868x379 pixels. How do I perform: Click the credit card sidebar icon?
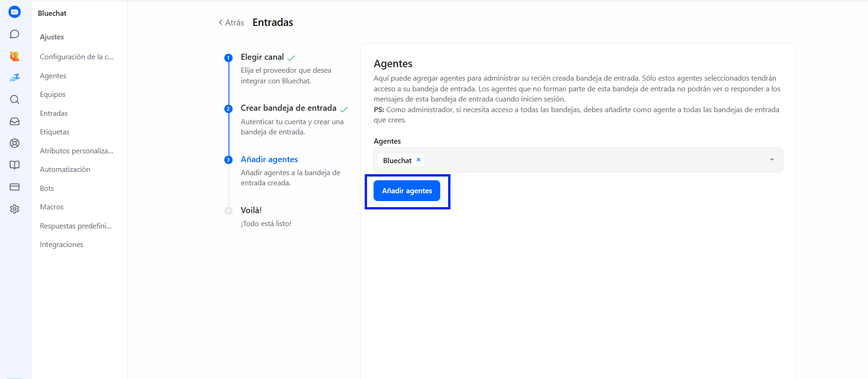point(15,187)
